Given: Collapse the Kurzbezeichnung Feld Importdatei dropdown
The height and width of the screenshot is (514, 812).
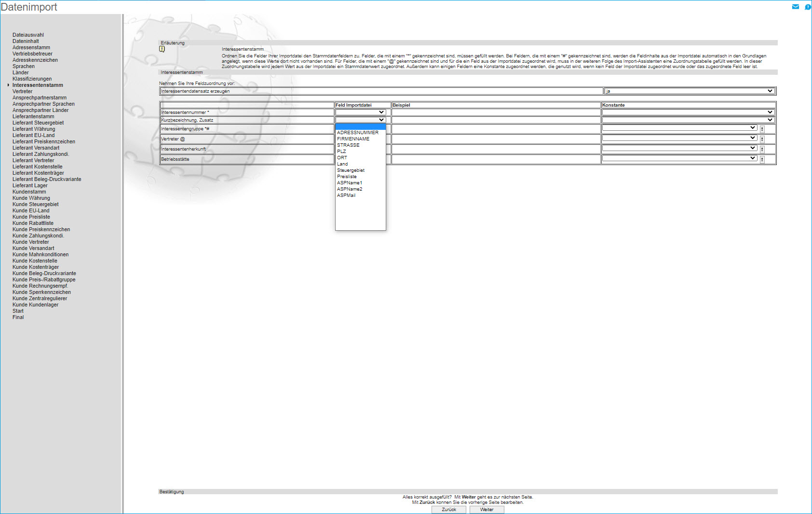Looking at the screenshot, I should coord(360,120).
